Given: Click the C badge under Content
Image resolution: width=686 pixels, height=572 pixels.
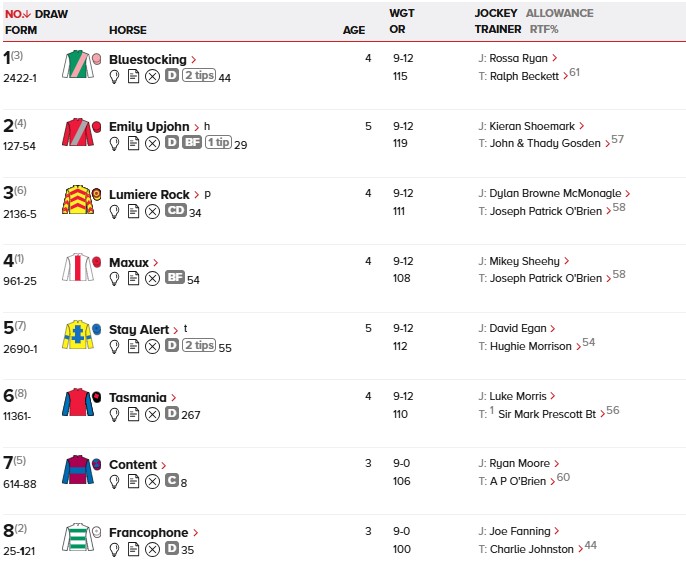Looking at the screenshot, I should click(x=171, y=481).
